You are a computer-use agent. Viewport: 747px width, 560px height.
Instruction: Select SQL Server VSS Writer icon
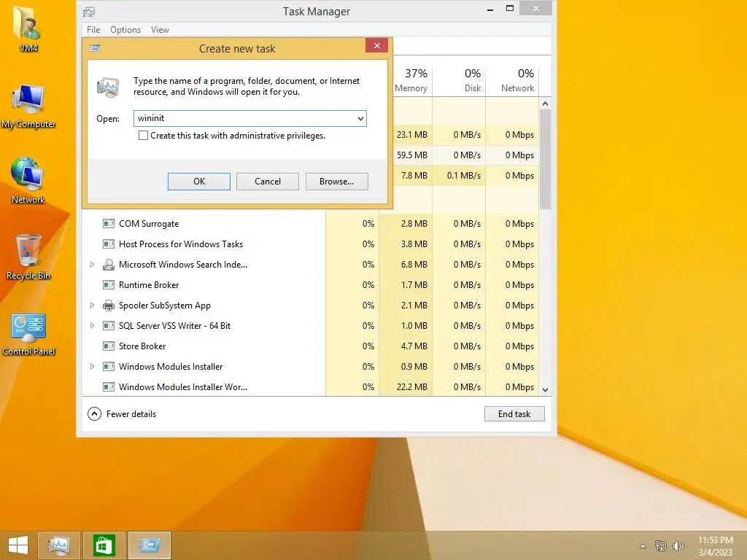point(109,326)
